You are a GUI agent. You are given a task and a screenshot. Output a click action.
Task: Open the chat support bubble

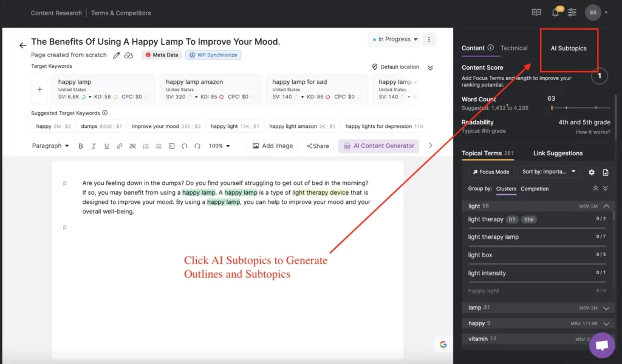tap(602, 345)
